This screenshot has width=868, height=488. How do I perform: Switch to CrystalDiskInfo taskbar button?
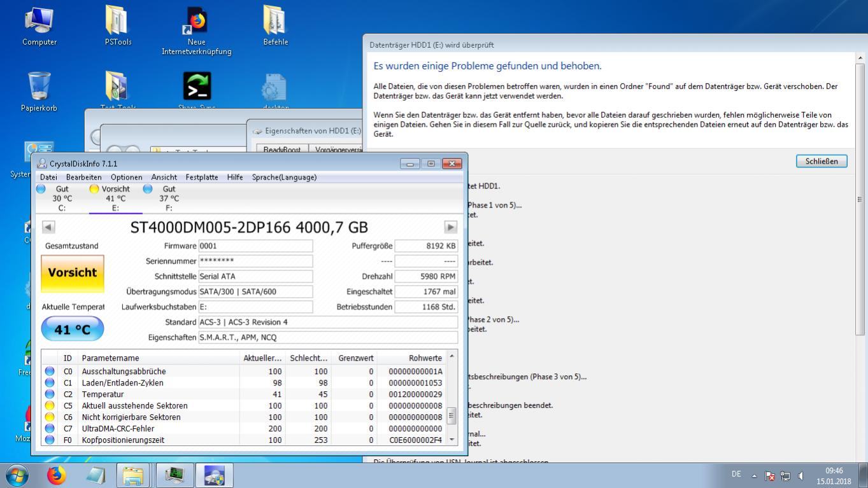214,475
